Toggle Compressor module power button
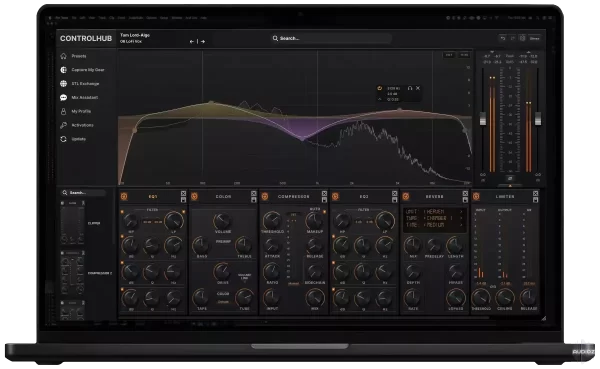 pos(265,196)
